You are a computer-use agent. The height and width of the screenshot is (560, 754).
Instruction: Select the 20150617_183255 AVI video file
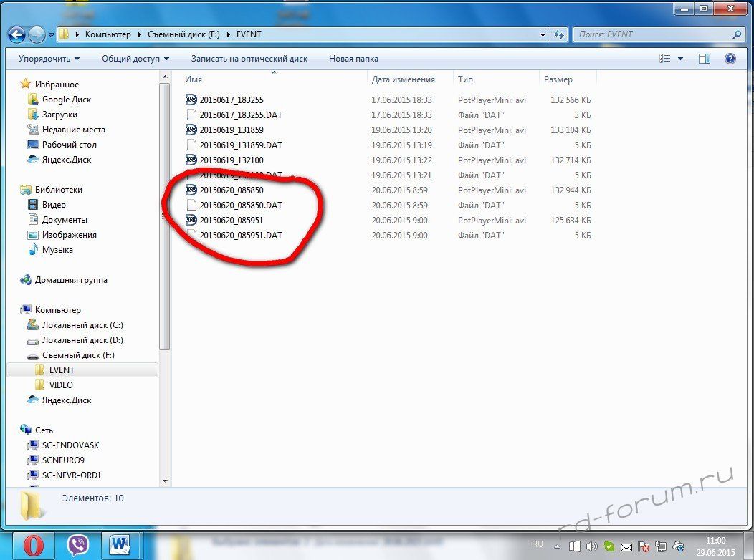(231, 100)
